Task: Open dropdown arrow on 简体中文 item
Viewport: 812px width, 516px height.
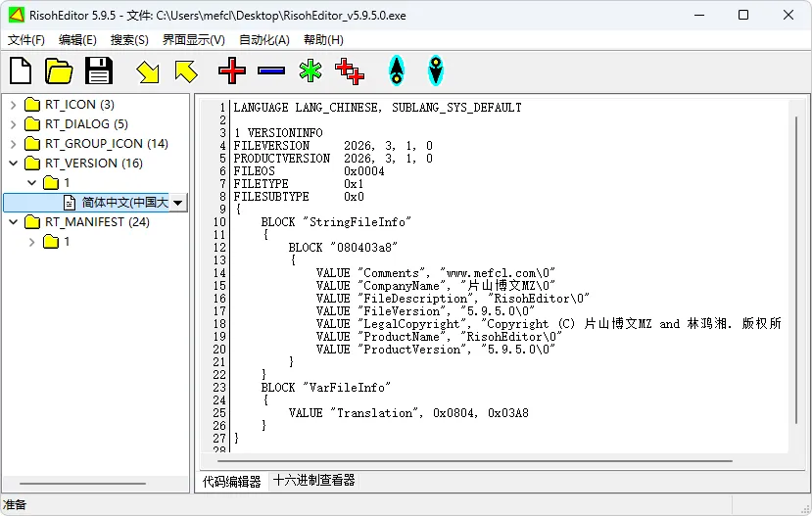Action: coord(177,203)
